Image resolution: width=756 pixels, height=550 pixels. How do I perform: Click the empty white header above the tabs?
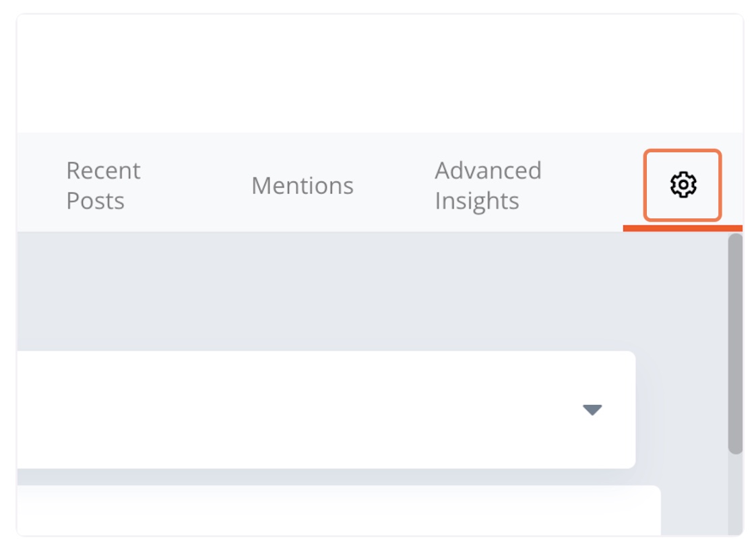(x=380, y=73)
